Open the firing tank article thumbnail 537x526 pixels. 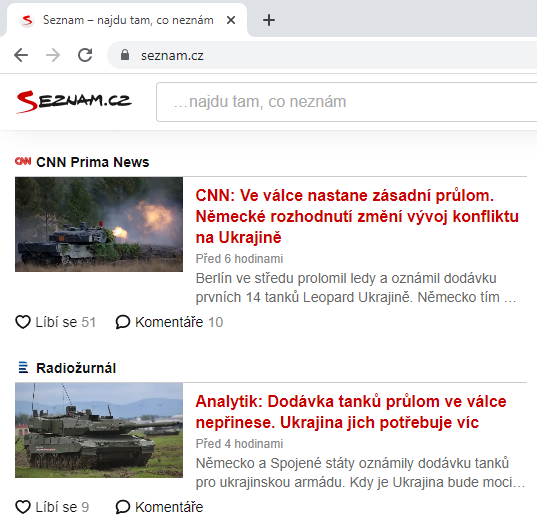tap(99, 224)
